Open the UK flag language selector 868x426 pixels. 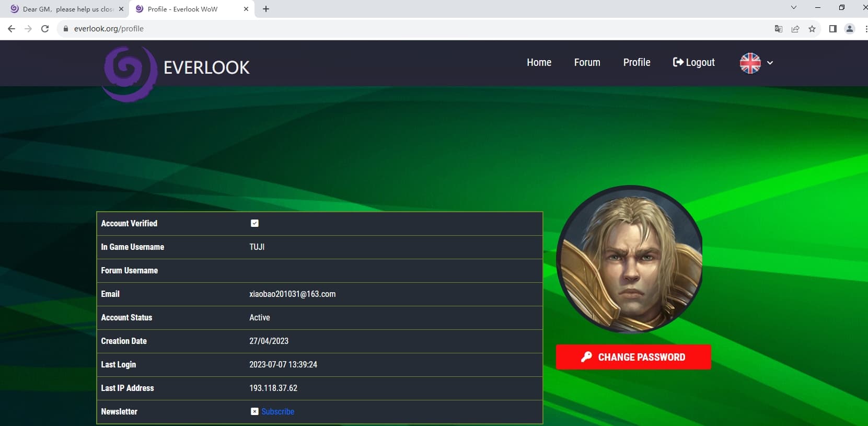(750, 63)
